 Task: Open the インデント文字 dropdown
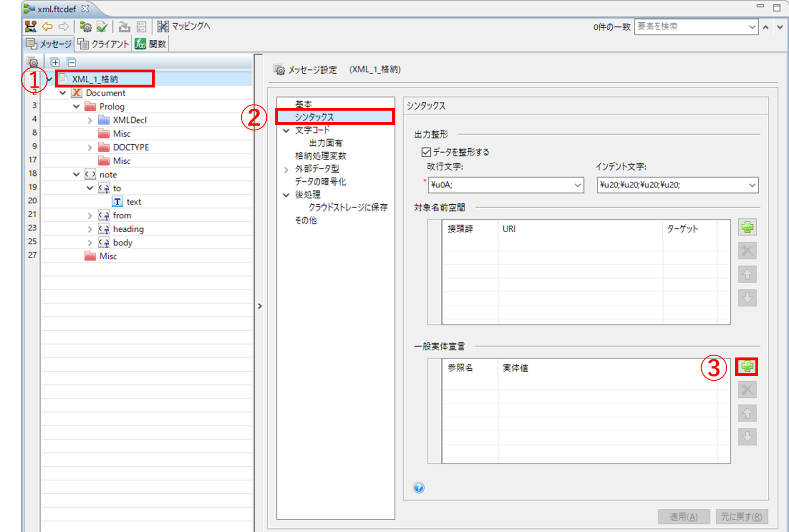(x=752, y=185)
